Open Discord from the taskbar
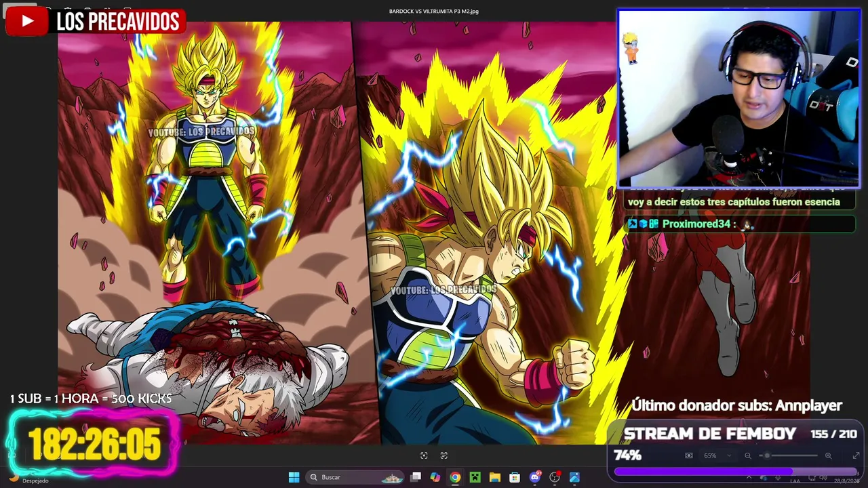The width and height of the screenshot is (868, 488). [535, 477]
